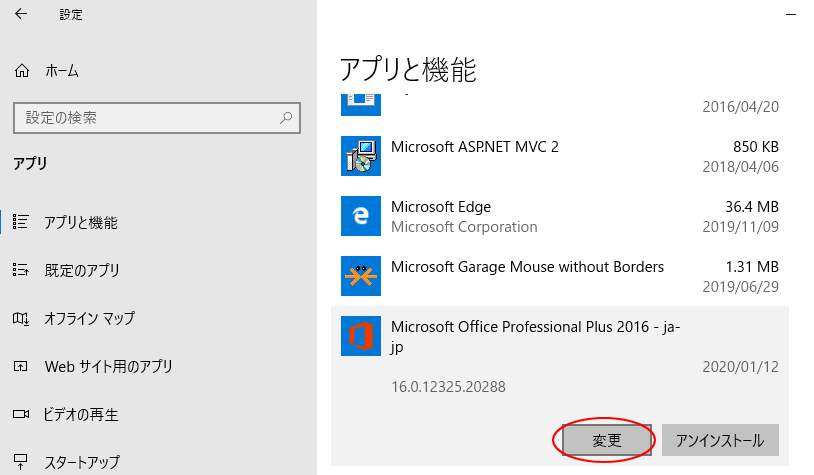The image size is (814, 475).
Task: Click the Microsoft ASP.NET MVC 2 installer icon
Action: pyautogui.click(x=361, y=156)
